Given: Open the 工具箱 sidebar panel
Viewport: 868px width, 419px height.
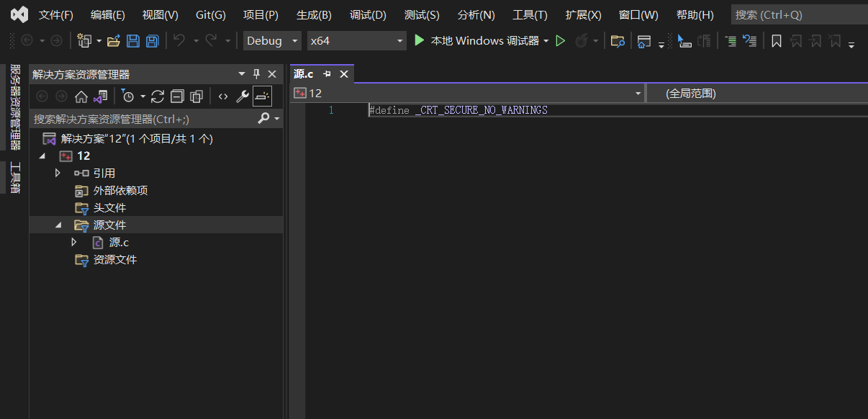Looking at the screenshot, I should tap(14, 176).
